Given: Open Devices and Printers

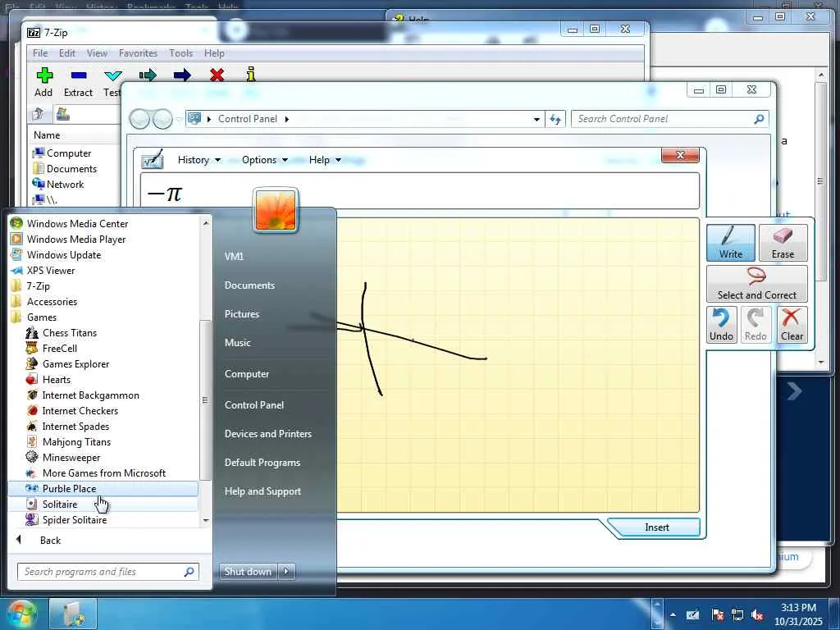Looking at the screenshot, I should click(x=268, y=434).
